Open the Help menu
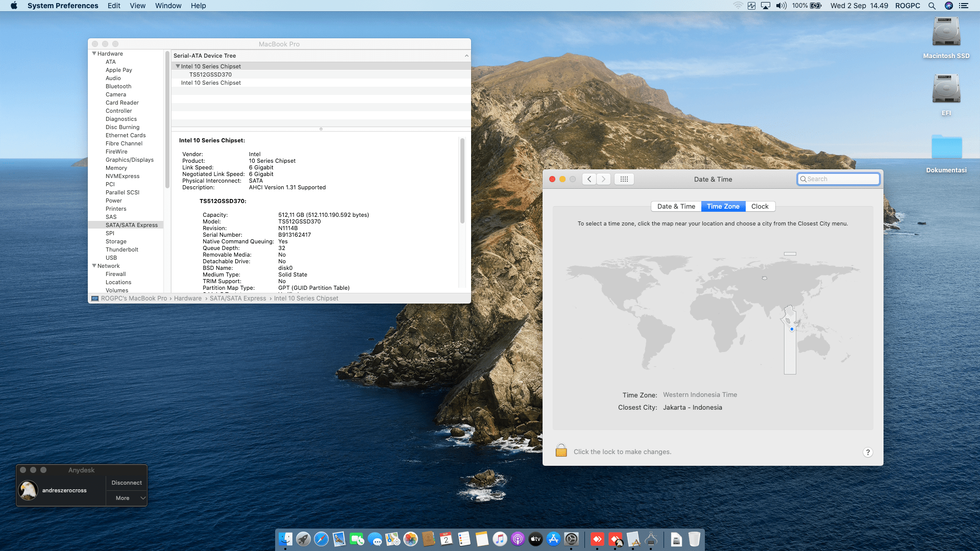Screen dimensions: 980x551 198,6
